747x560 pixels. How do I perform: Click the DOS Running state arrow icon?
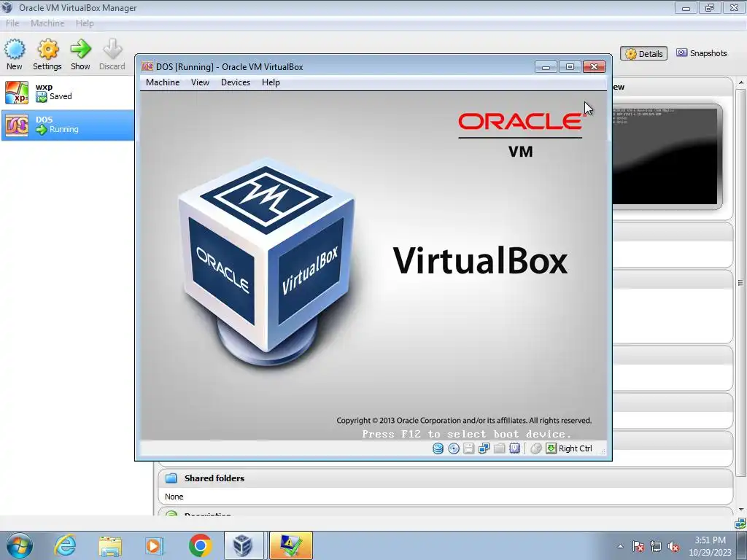click(42, 130)
